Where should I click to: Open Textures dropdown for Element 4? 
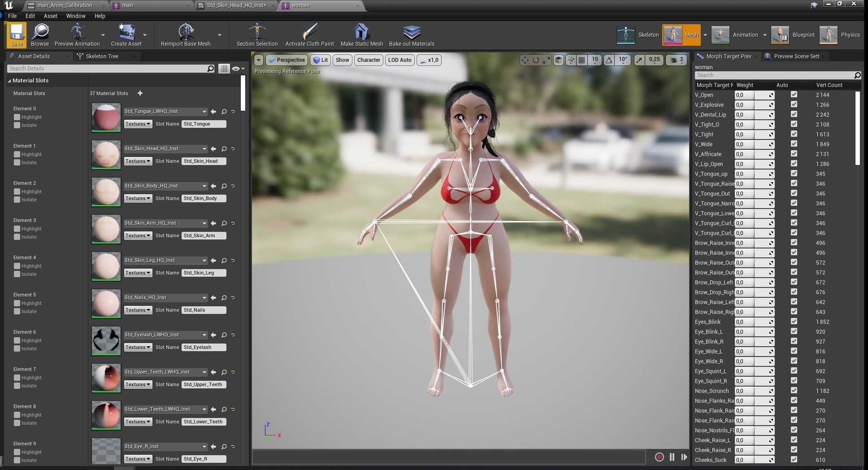pos(138,273)
